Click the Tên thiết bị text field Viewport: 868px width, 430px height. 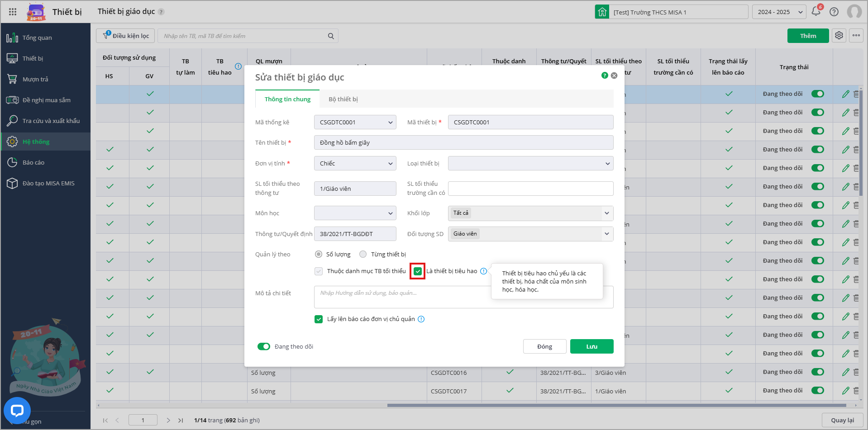click(463, 142)
